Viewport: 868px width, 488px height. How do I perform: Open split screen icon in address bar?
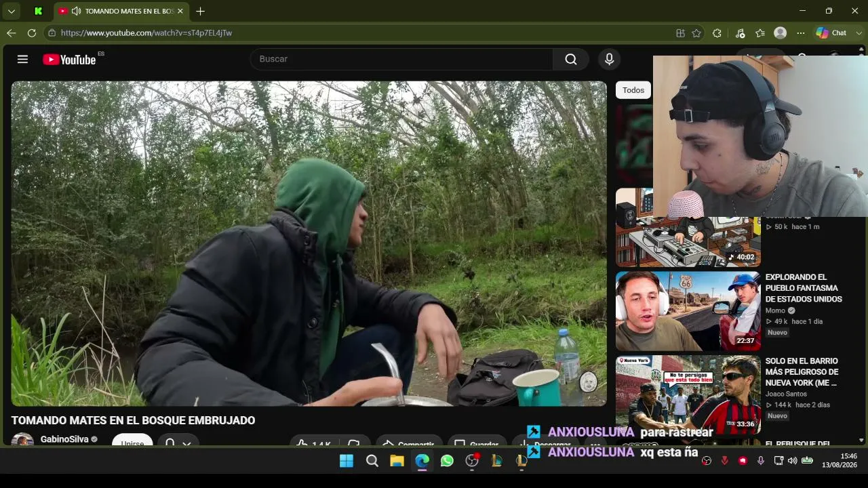[680, 33]
